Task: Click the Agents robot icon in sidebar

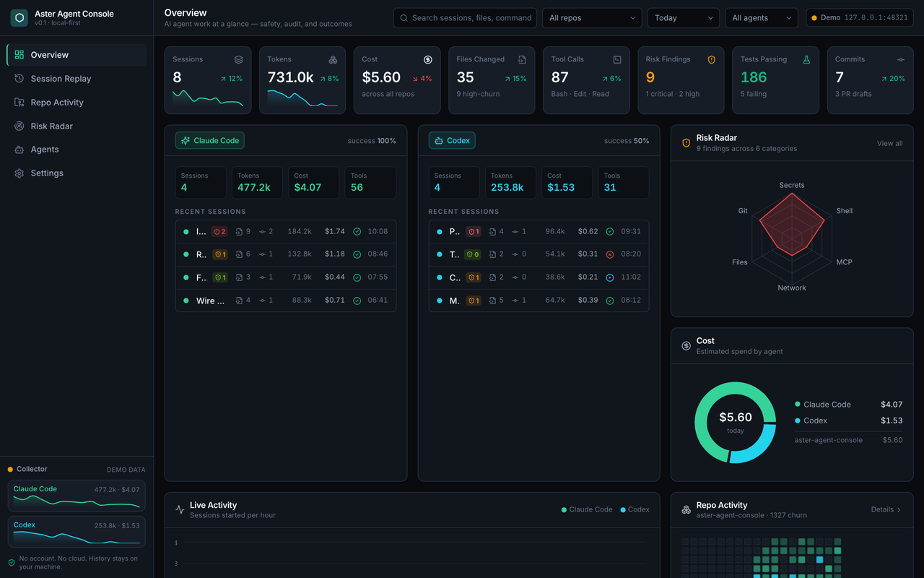Action: pos(19,150)
